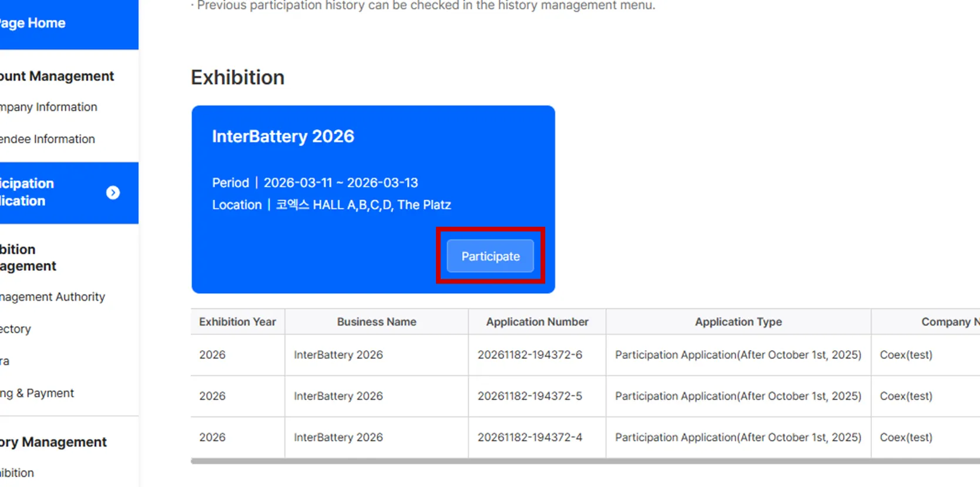Image resolution: width=980 pixels, height=487 pixels.
Task: Select the Exhibition Management sidebar heading
Action: click(28, 257)
